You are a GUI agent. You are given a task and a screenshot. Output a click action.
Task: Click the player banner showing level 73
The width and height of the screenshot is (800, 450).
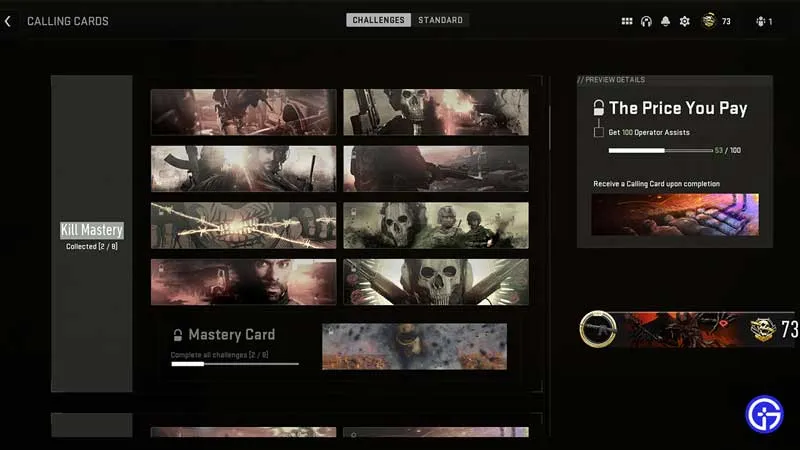tap(689, 330)
